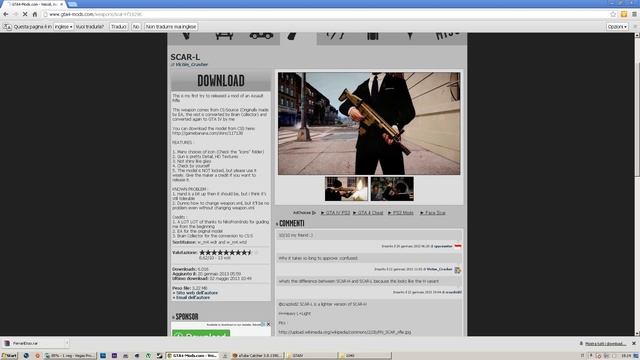
Task: Open the Chrome menu icon
Action: (x=634, y=14)
